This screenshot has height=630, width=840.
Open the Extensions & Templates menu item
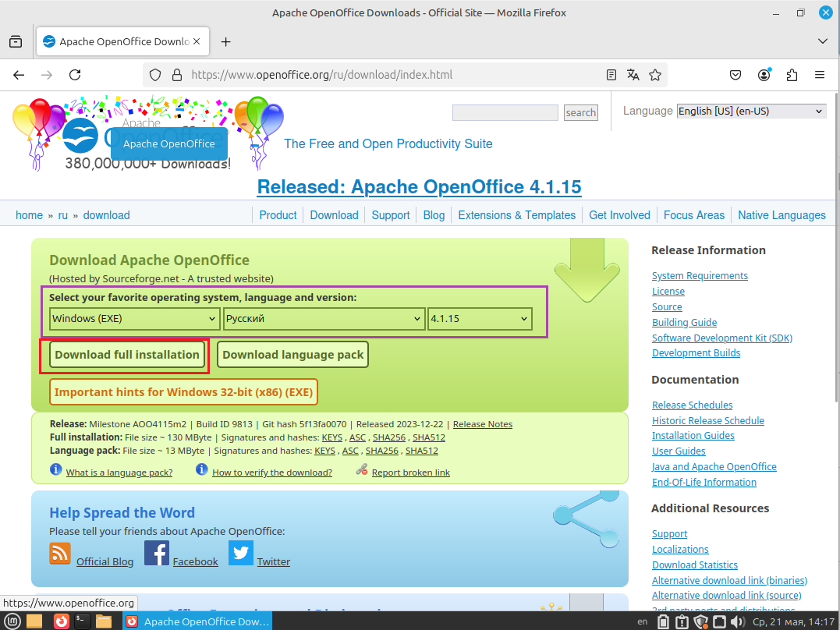coord(516,215)
